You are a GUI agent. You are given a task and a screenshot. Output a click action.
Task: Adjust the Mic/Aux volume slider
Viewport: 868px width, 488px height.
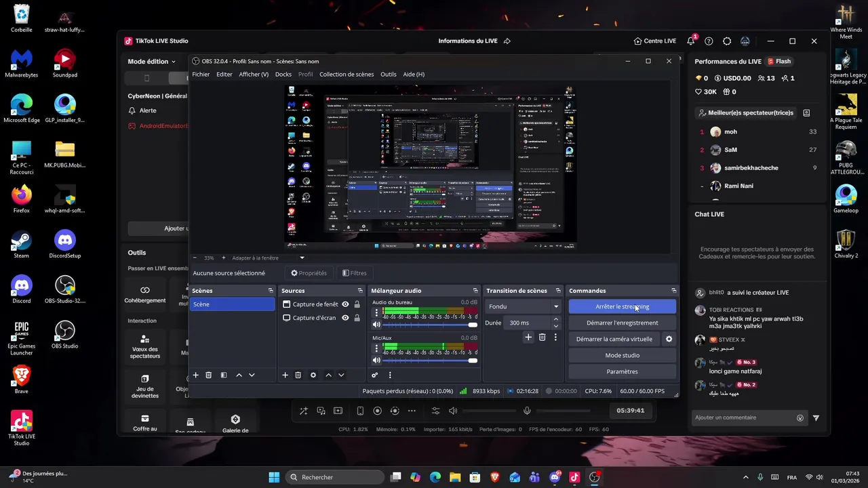pos(430,360)
